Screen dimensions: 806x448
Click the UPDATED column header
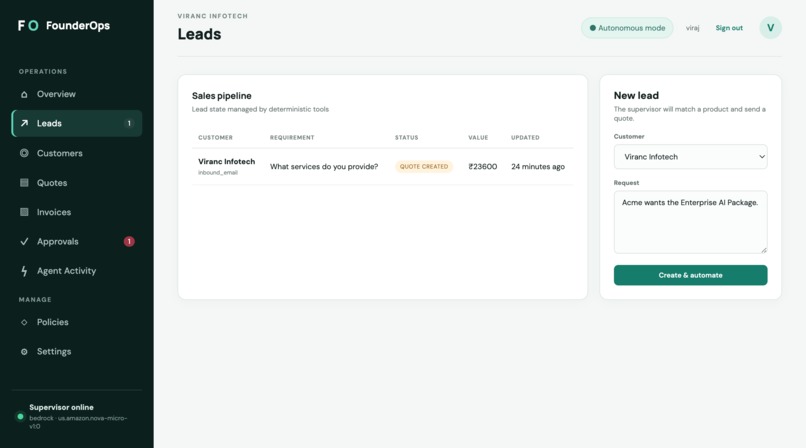point(525,138)
